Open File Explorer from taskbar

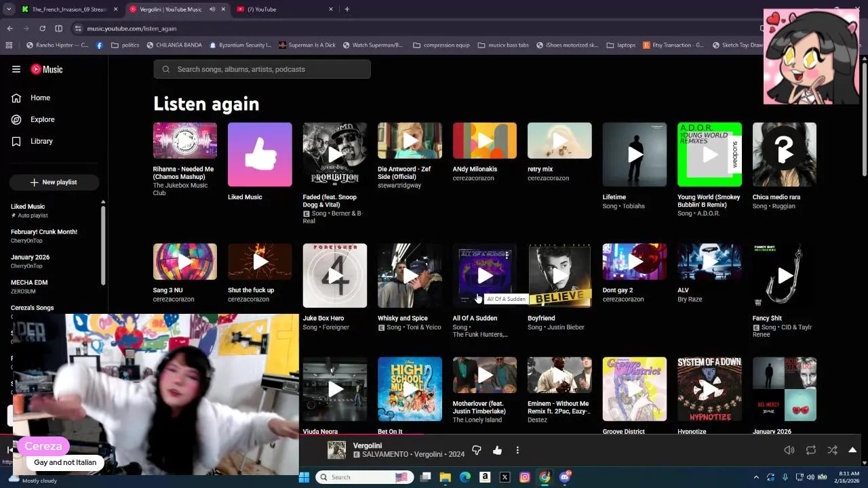(445, 477)
